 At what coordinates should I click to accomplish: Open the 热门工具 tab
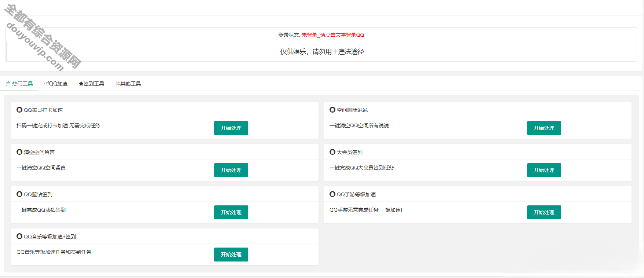coord(19,84)
